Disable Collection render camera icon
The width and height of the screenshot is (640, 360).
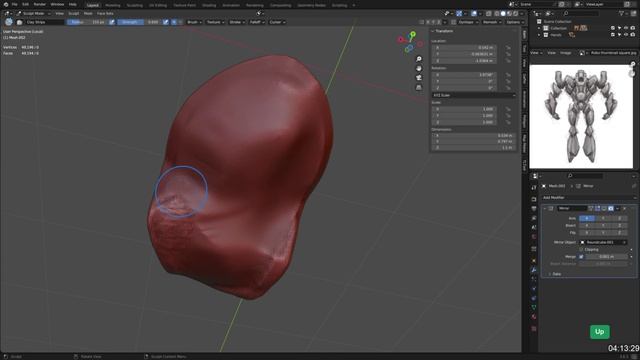633,28
